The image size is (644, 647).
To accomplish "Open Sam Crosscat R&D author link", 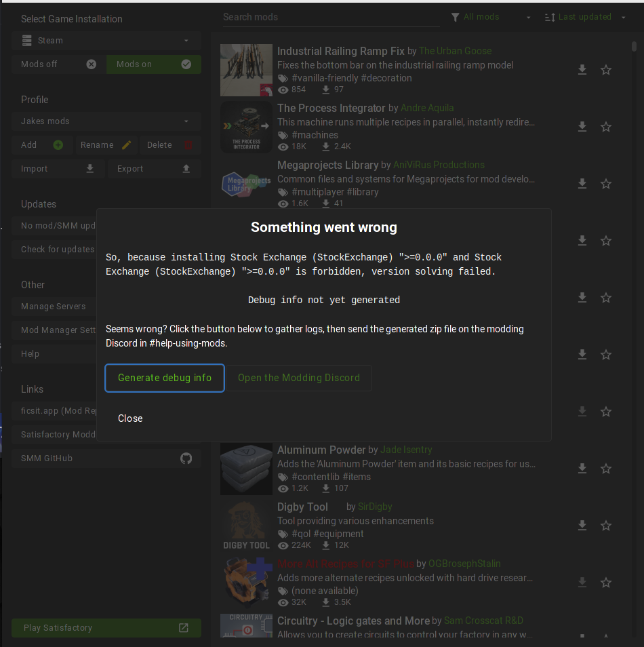I will coord(483,621).
